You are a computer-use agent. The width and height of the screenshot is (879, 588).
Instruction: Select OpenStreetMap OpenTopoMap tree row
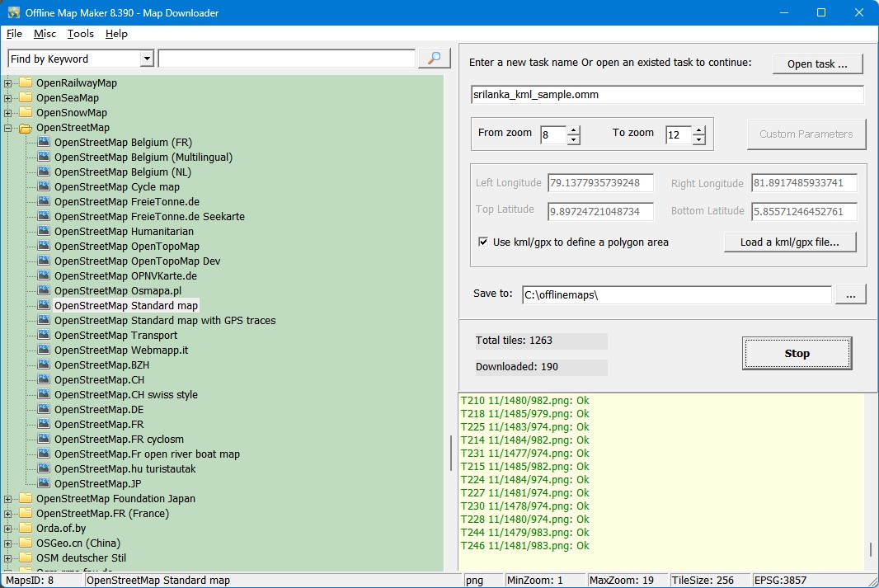127,246
